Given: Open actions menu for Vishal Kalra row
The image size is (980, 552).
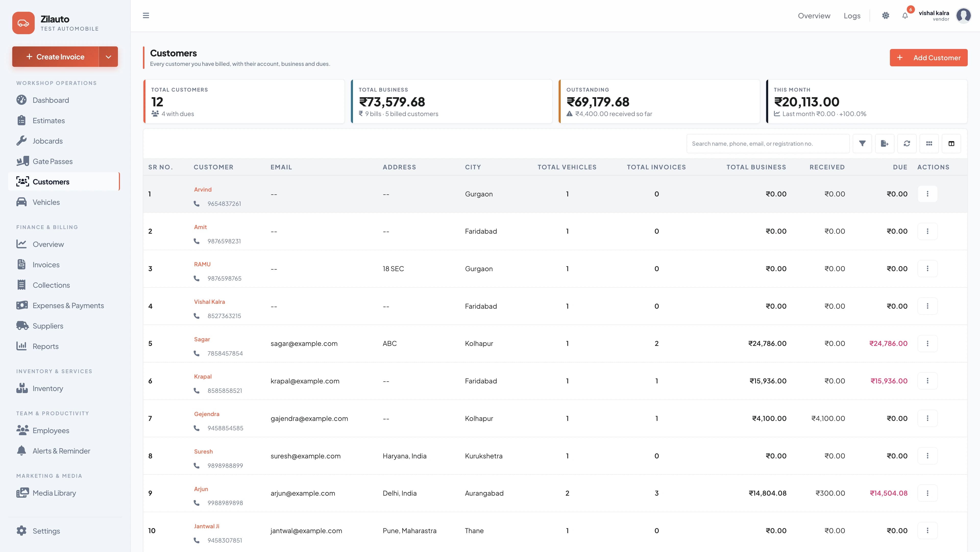Looking at the screenshot, I should click(927, 306).
